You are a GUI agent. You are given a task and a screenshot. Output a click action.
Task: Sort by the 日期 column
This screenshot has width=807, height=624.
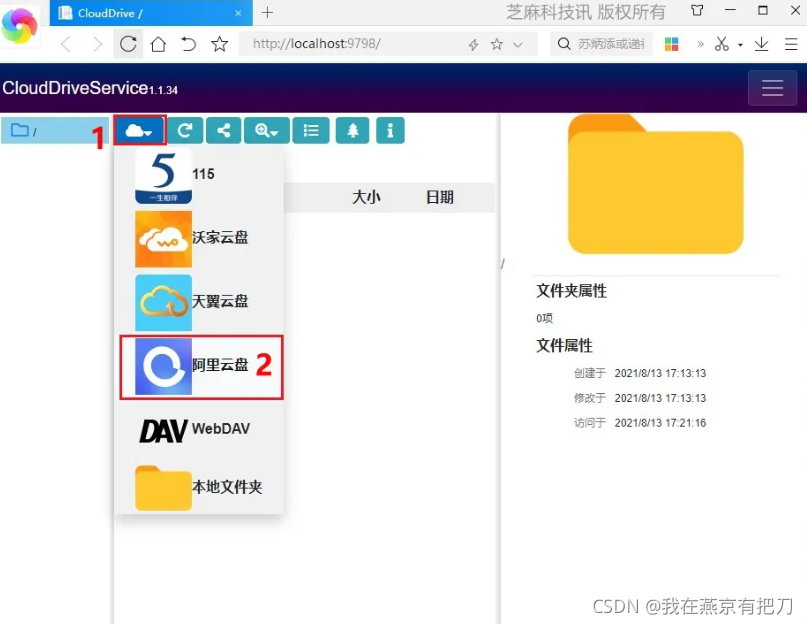tap(440, 197)
